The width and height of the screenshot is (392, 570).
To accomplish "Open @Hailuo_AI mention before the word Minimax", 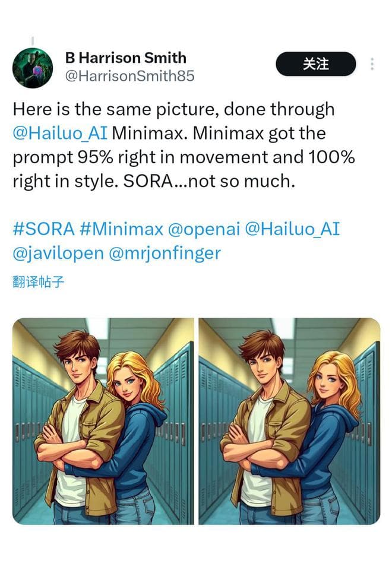I will click(x=60, y=134).
